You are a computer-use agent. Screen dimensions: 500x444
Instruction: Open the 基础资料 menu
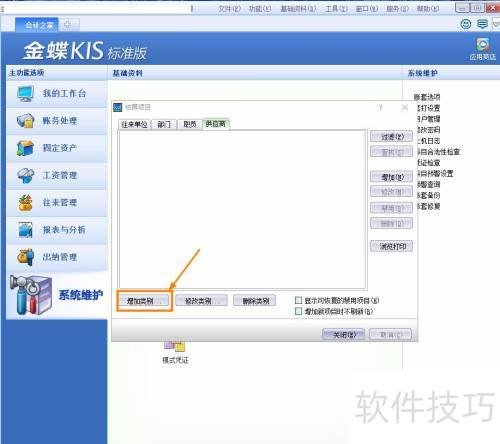pos(298,8)
